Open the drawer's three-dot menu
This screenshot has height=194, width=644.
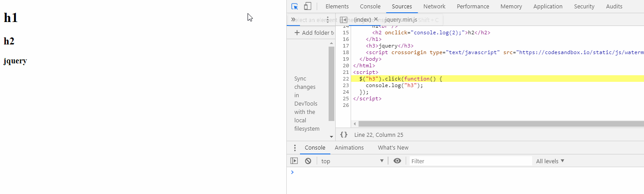pyautogui.click(x=295, y=148)
